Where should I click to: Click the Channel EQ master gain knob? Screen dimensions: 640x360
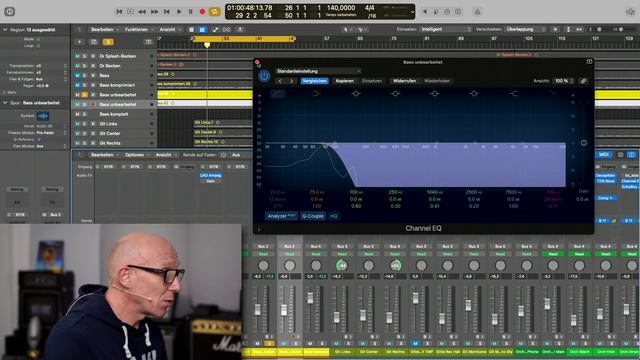(584, 143)
